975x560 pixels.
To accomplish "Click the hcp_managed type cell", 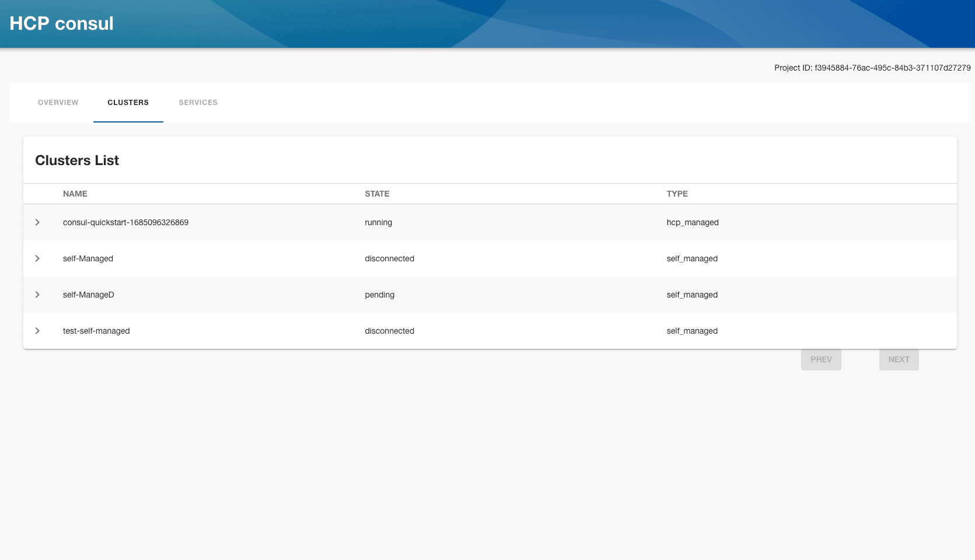I will click(692, 222).
